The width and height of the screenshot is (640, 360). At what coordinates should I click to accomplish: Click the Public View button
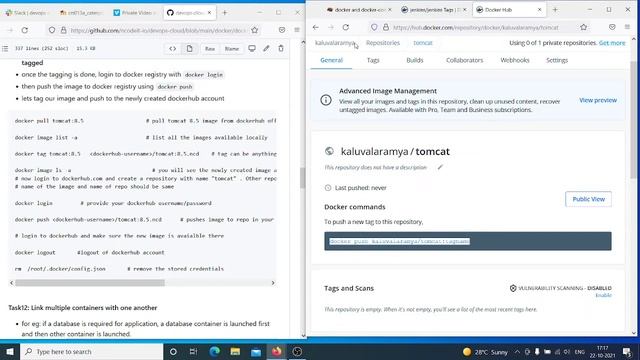click(x=588, y=199)
